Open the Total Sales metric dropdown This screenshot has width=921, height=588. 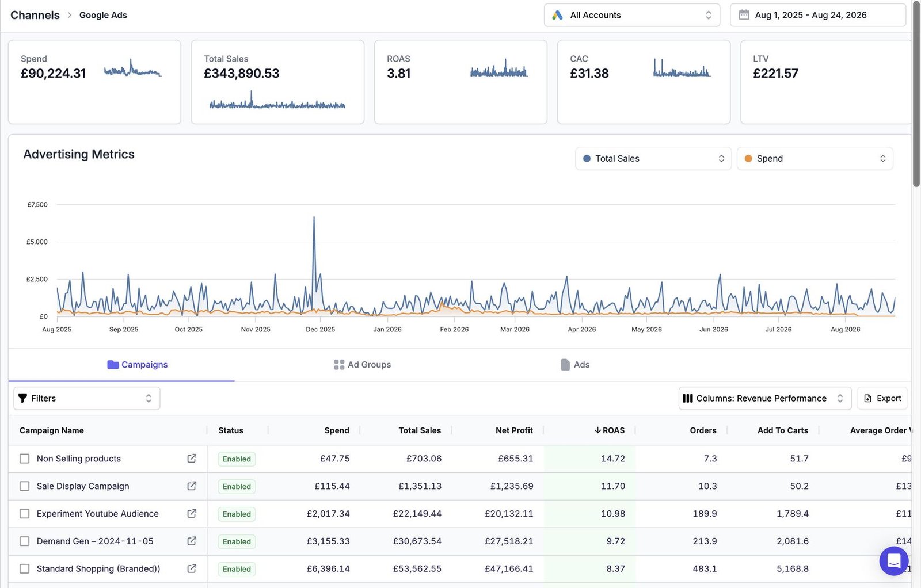tap(653, 159)
